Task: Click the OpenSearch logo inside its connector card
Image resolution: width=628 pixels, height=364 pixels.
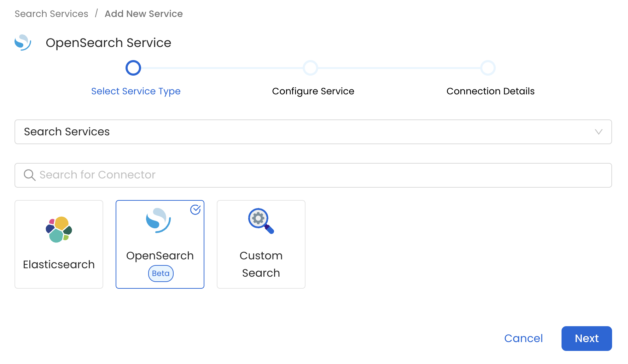Action: click(x=159, y=221)
